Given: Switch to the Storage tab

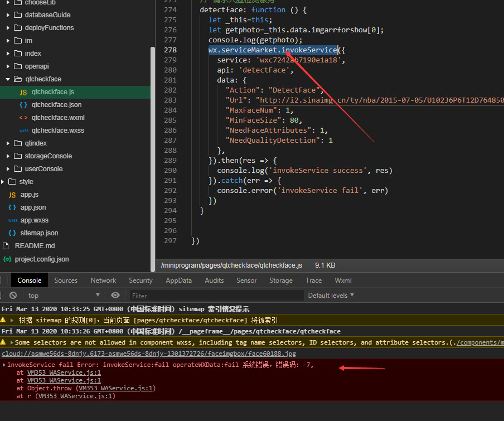Looking at the screenshot, I should pyautogui.click(x=281, y=280).
